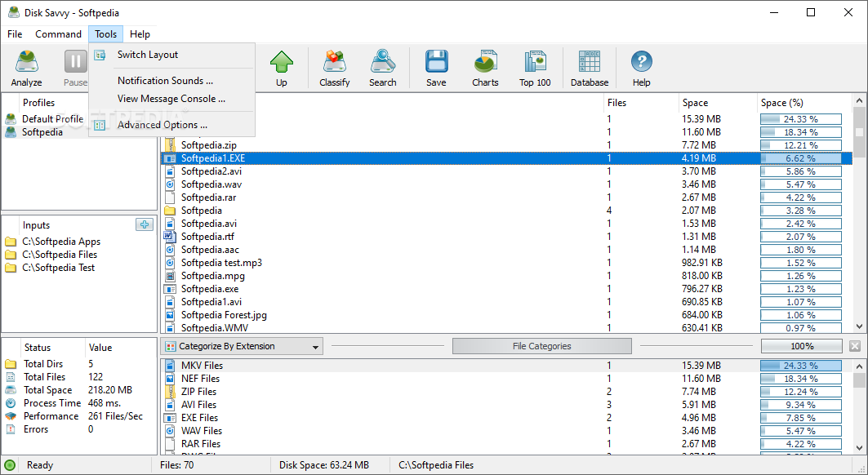Click the File Categories button

(x=542, y=346)
